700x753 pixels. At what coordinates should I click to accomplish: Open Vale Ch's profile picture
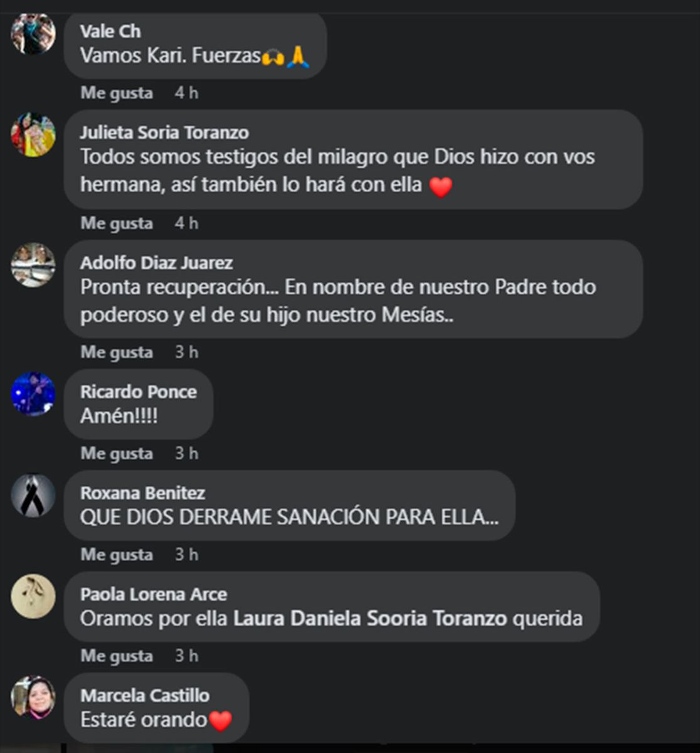[x=33, y=33]
